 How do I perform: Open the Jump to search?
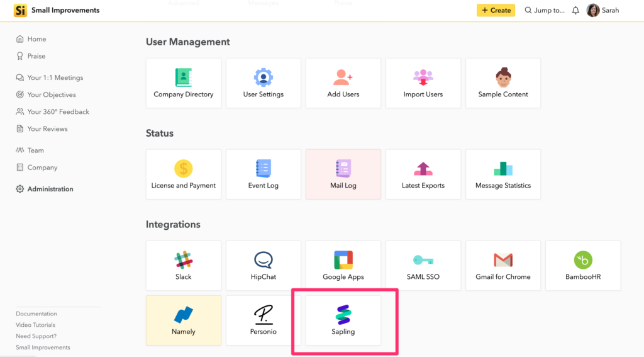point(545,10)
